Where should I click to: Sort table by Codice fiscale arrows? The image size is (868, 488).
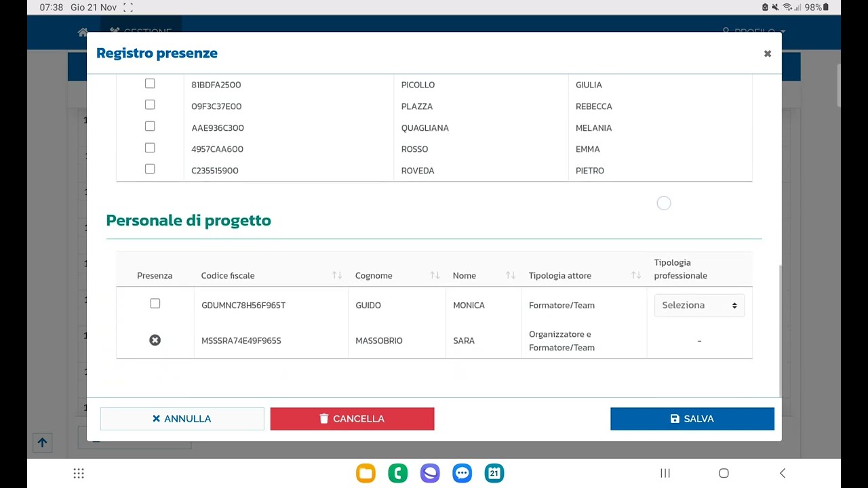point(337,275)
